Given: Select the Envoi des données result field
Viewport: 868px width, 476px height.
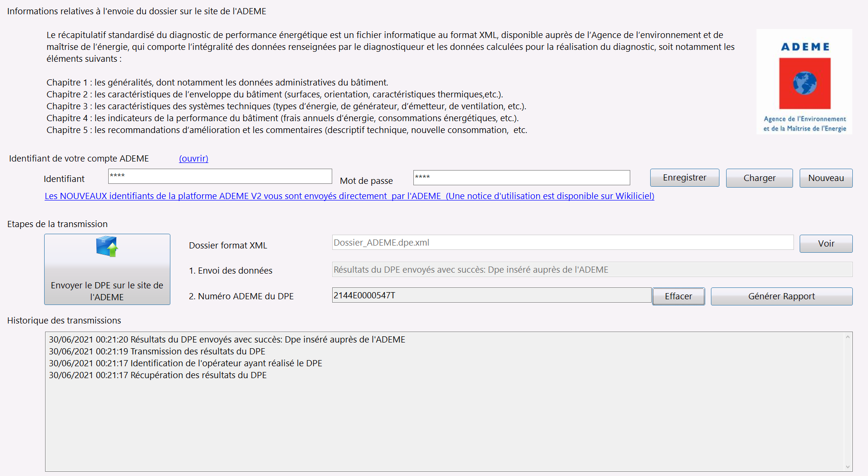Looking at the screenshot, I should 592,269.
